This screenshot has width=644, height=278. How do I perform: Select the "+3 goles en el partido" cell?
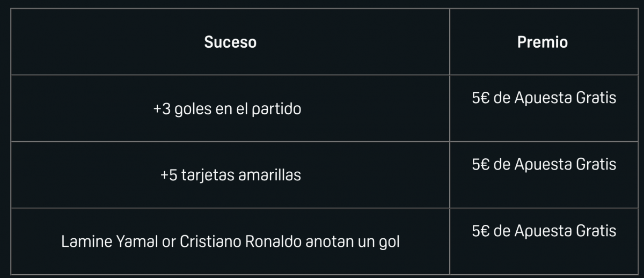pos(227,109)
